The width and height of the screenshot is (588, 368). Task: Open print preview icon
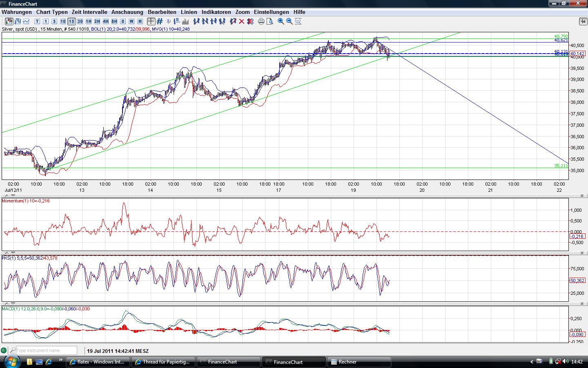pos(270,21)
